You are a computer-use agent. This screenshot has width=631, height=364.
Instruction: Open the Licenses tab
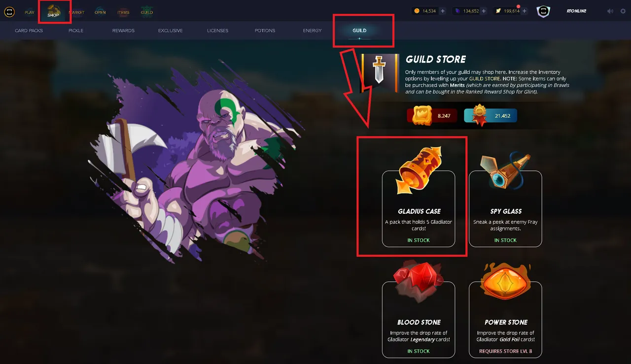(x=217, y=31)
